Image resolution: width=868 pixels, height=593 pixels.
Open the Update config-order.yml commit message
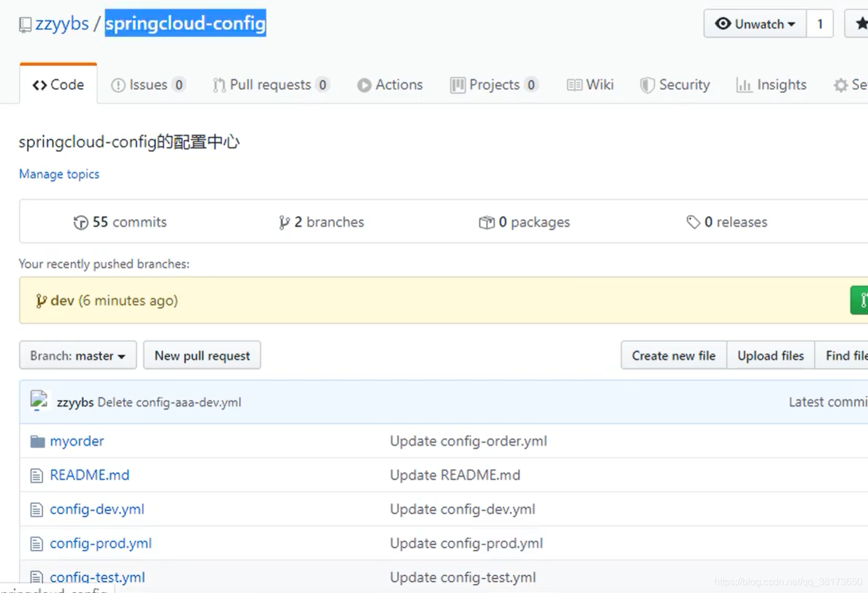[468, 441]
